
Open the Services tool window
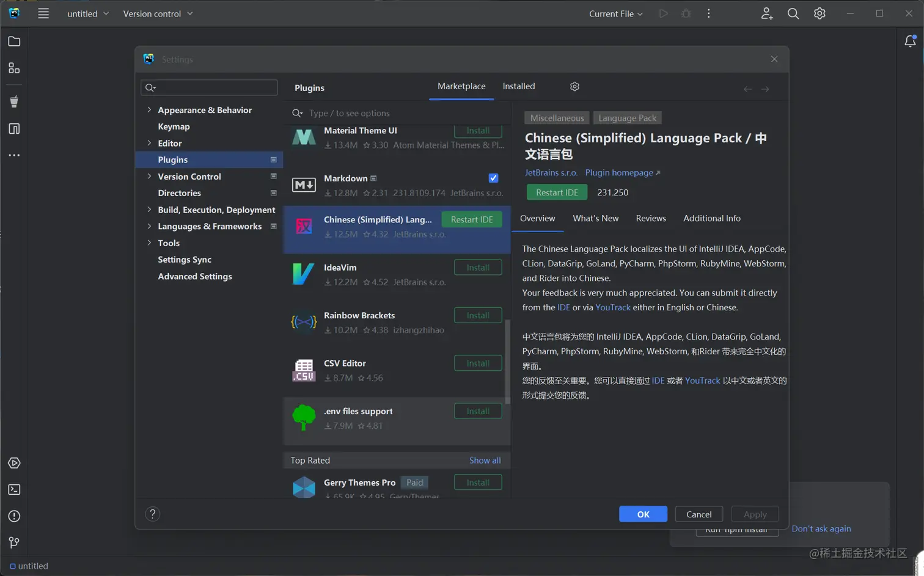14,463
